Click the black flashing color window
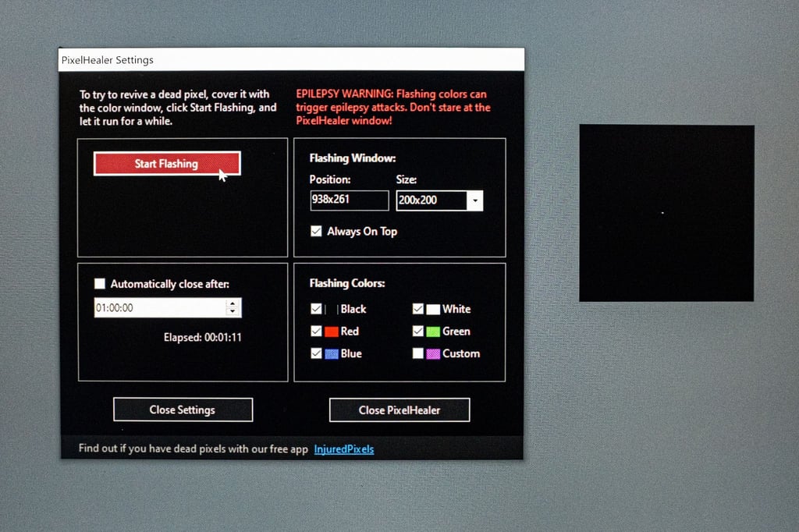The height and width of the screenshot is (532, 799). 666,213
